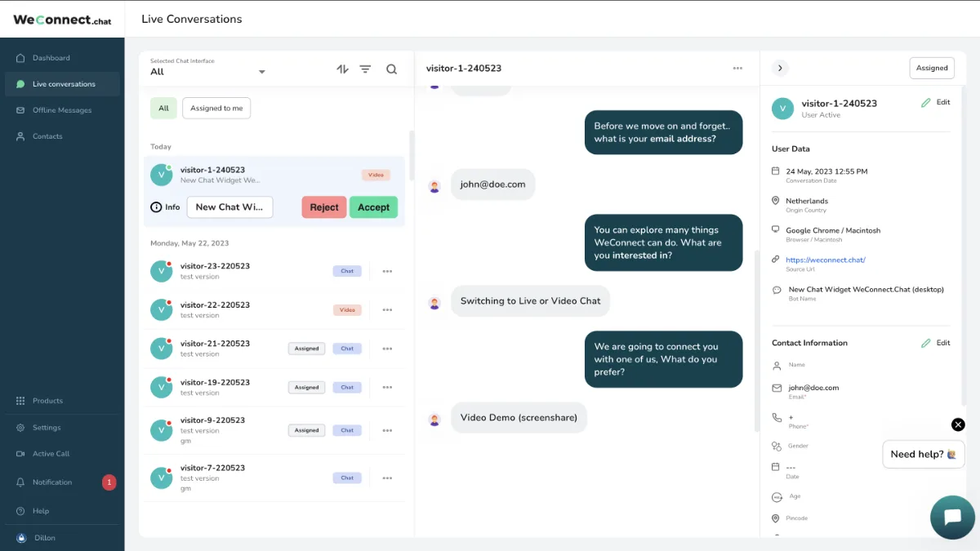Click the chat messages scrollbar

pyautogui.click(x=756, y=340)
